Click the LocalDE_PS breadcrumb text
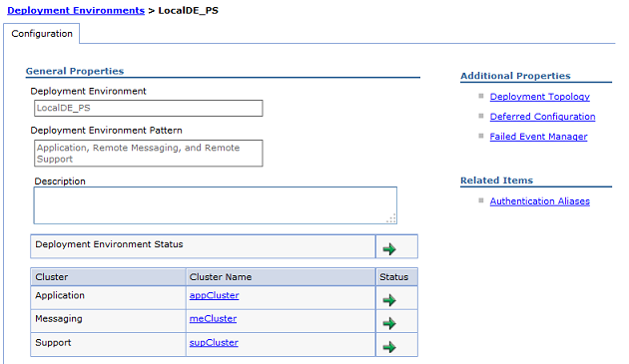Viewport: 629px width, 364px height. (x=188, y=10)
